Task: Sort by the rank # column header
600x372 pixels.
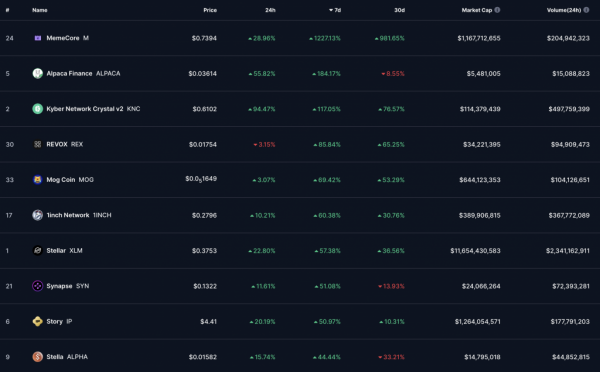Action: [7, 10]
